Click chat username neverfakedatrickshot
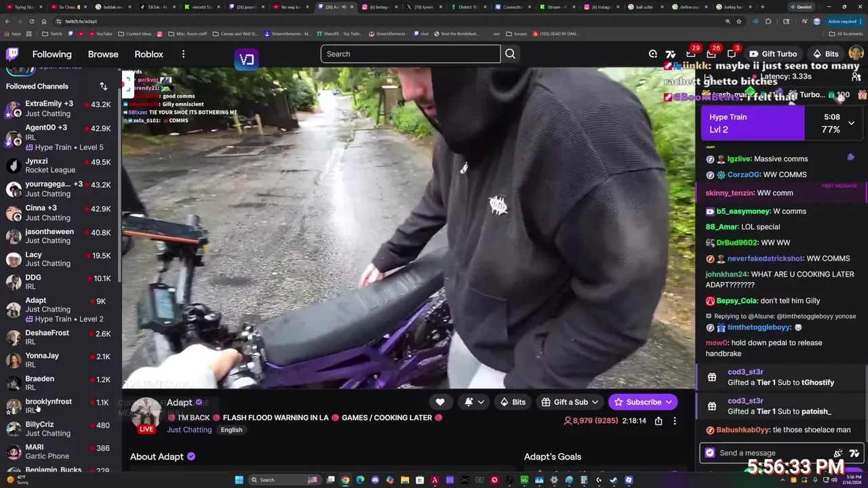This screenshot has width=868, height=488. pyautogui.click(x=765, y=258)
